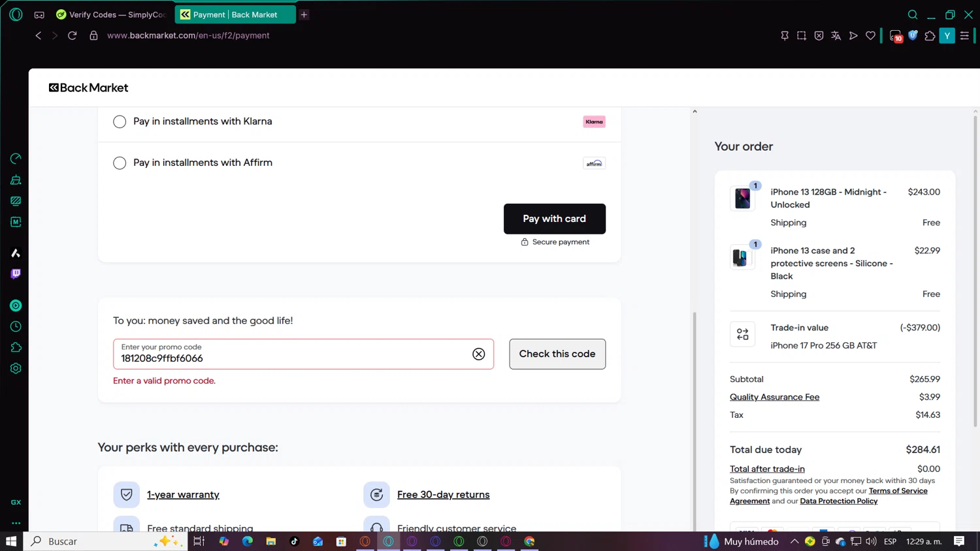Take a snapshot with the capture icon
This screenshot has height=551, width=980.
pos(802,36)
